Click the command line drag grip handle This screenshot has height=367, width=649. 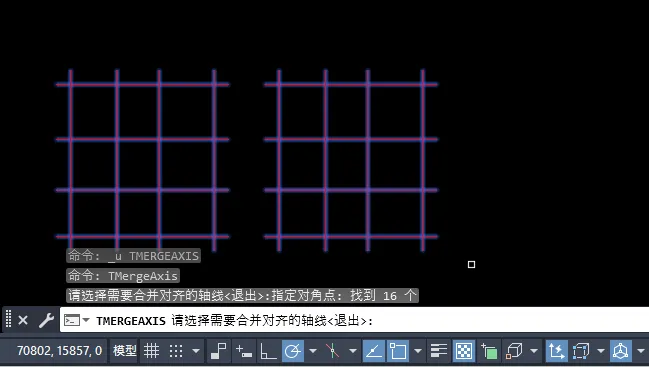pyautogui.click(x=8, y=320)
